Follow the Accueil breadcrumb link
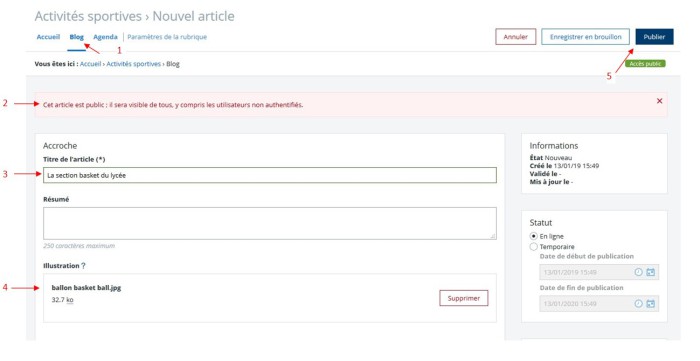The height and width of the screenshot is (361, 700). click(91, 64)
